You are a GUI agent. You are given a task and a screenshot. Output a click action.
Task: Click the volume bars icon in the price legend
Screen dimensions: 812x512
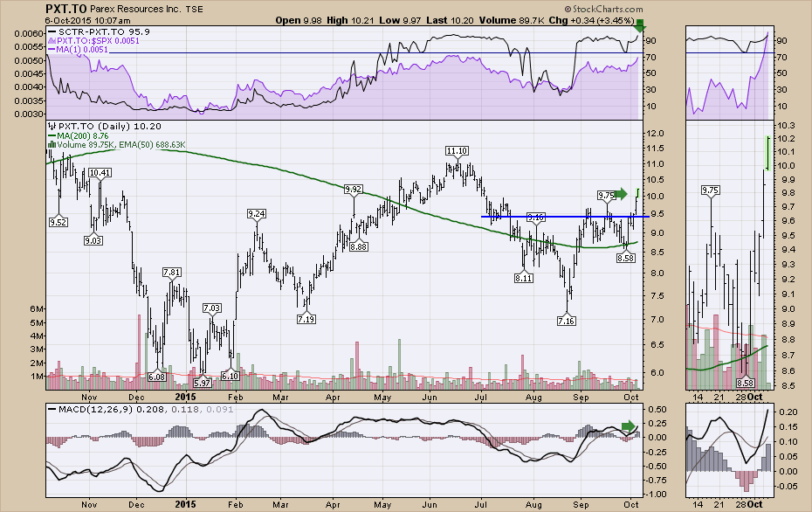[52, 145]
